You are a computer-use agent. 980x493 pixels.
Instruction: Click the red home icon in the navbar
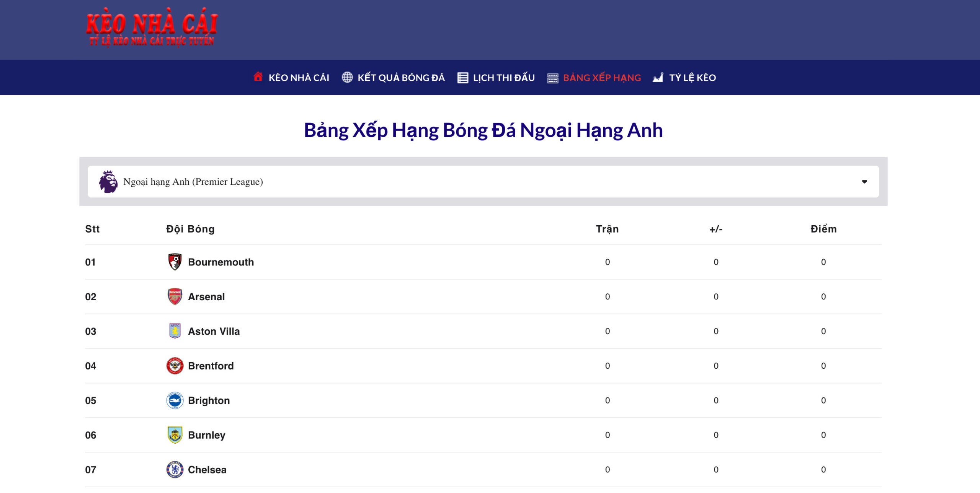(258, 77)
